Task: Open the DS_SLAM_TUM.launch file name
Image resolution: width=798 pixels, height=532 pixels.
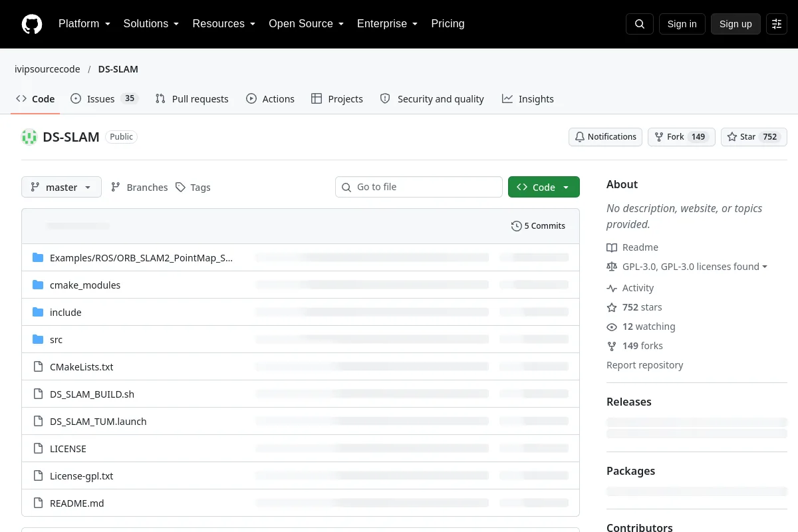Action: coord(98,421)
